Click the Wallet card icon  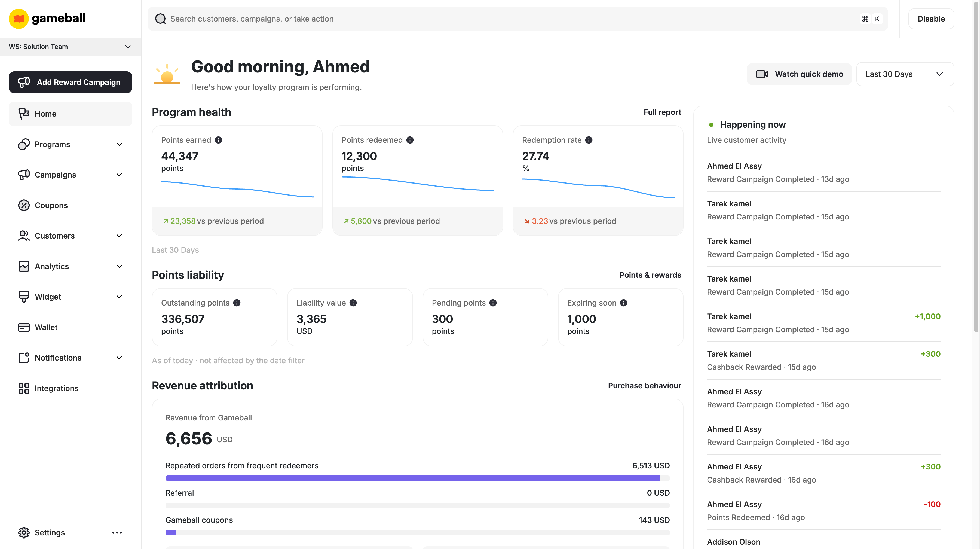click(x=24, y=327)
